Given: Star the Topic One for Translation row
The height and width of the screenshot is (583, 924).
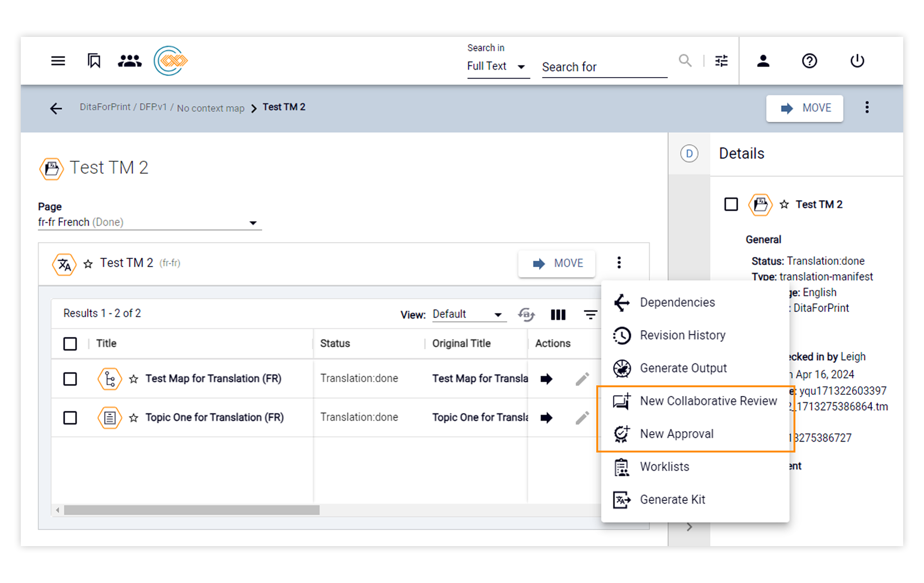Looking at the screenshot, I should coord(134,418).
